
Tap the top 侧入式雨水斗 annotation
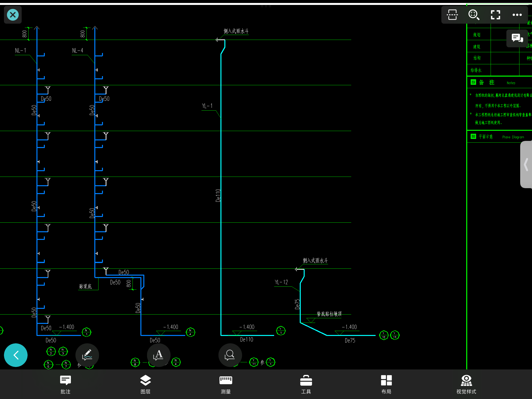236,31
